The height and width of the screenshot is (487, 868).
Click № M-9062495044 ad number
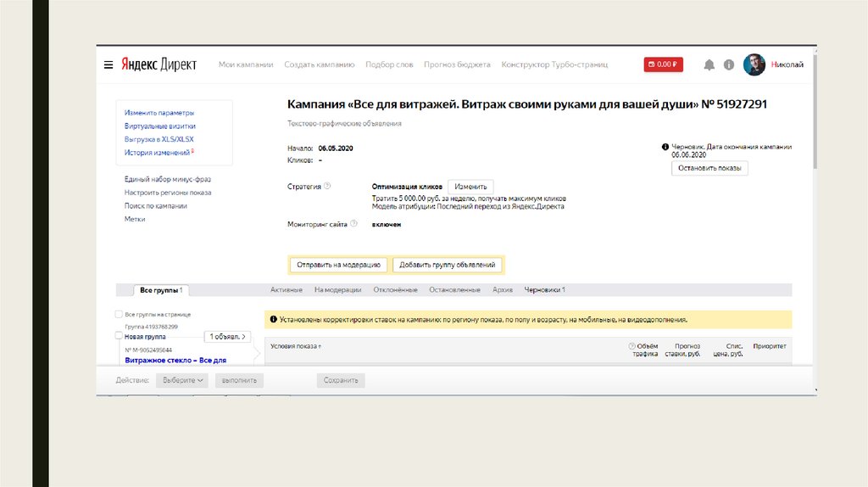click(148, 350)
